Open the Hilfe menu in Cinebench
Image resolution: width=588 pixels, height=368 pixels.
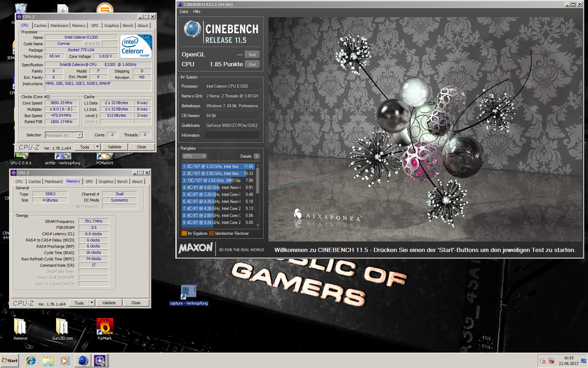197,12
